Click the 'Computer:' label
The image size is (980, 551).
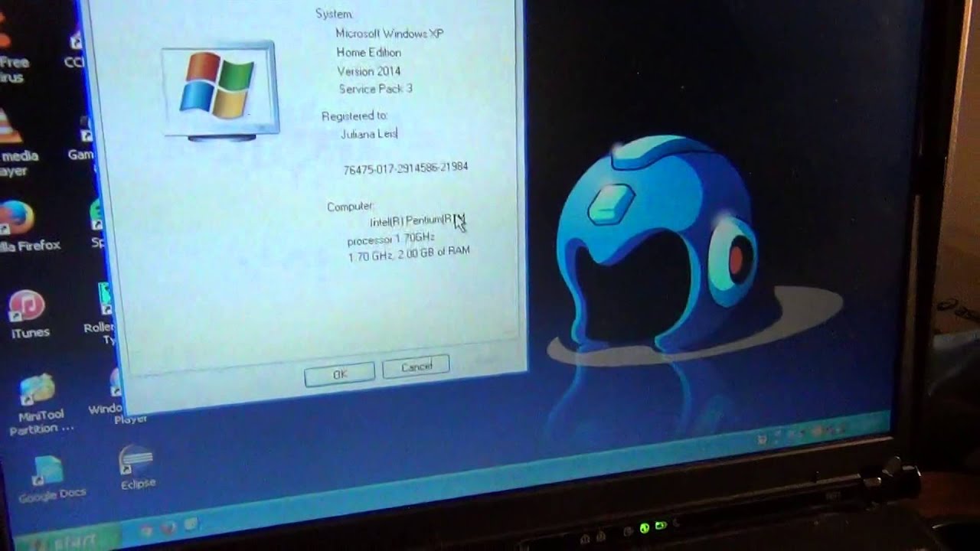350,207
